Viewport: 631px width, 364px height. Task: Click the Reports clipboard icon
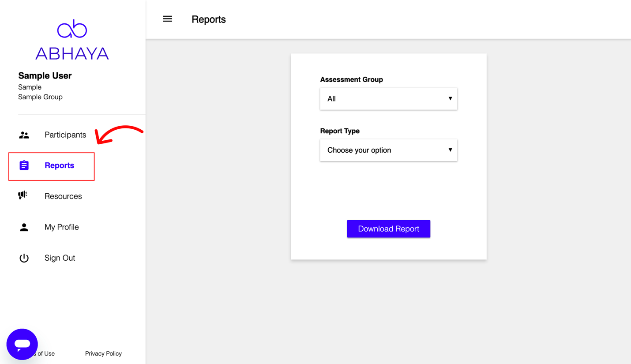coord(24,165)
